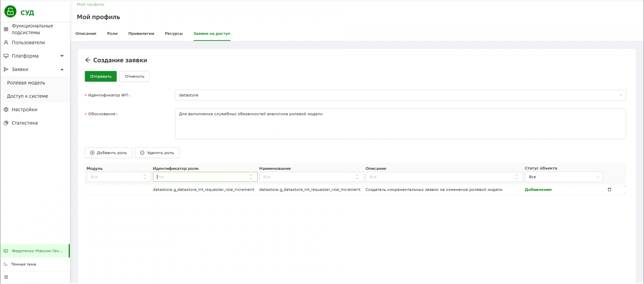This screenshot has height=284, width=644.
Task: Open the Идентификатор ФП dropdown
Action: (400, 95)
